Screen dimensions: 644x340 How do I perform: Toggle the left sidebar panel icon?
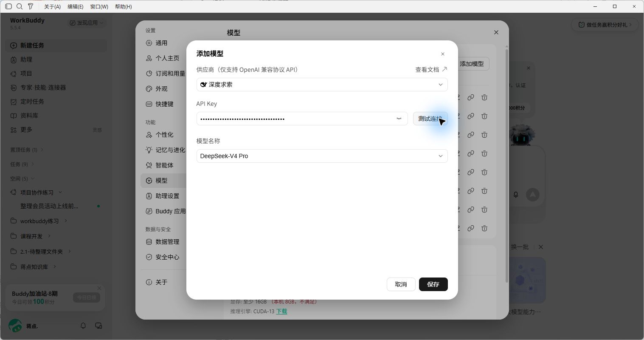[x=8, y=6]
